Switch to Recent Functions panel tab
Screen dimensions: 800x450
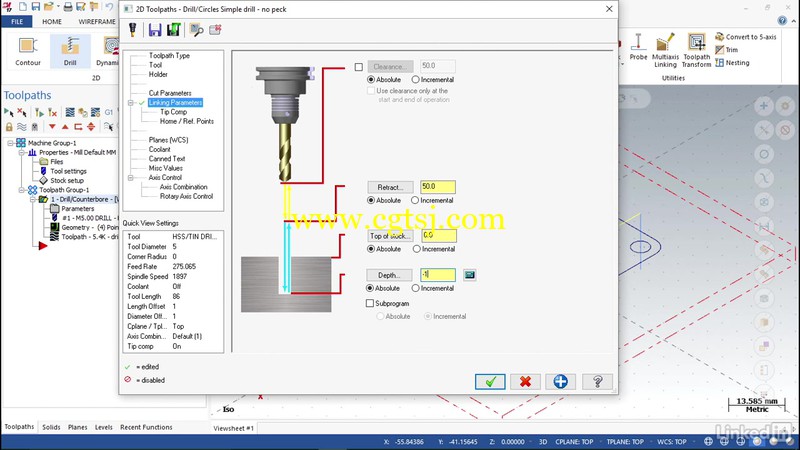pyautogui.click(x=146, y=427)
